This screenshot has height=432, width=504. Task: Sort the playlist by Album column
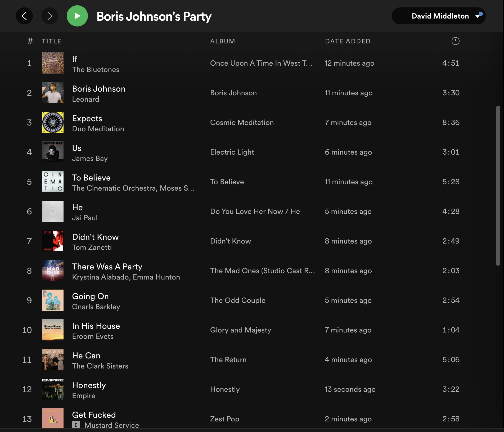(223, 41)
